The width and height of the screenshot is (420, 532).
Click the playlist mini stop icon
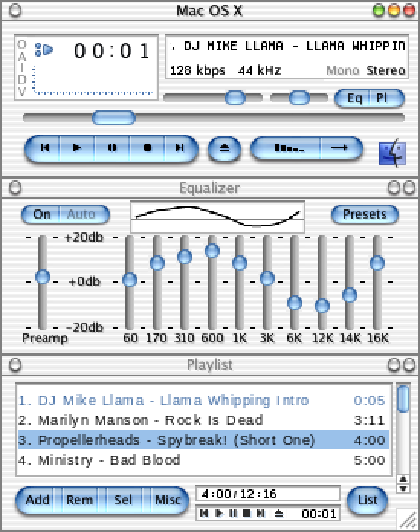[247, 513]
